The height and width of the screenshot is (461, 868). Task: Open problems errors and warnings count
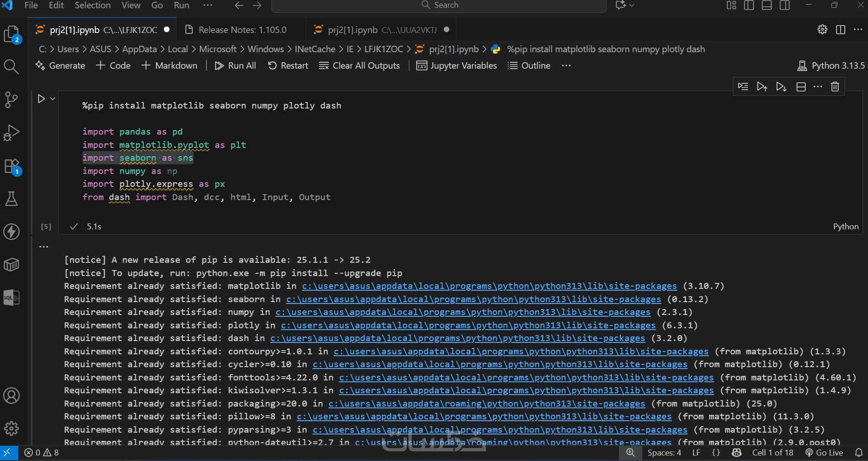click(42, 453)
